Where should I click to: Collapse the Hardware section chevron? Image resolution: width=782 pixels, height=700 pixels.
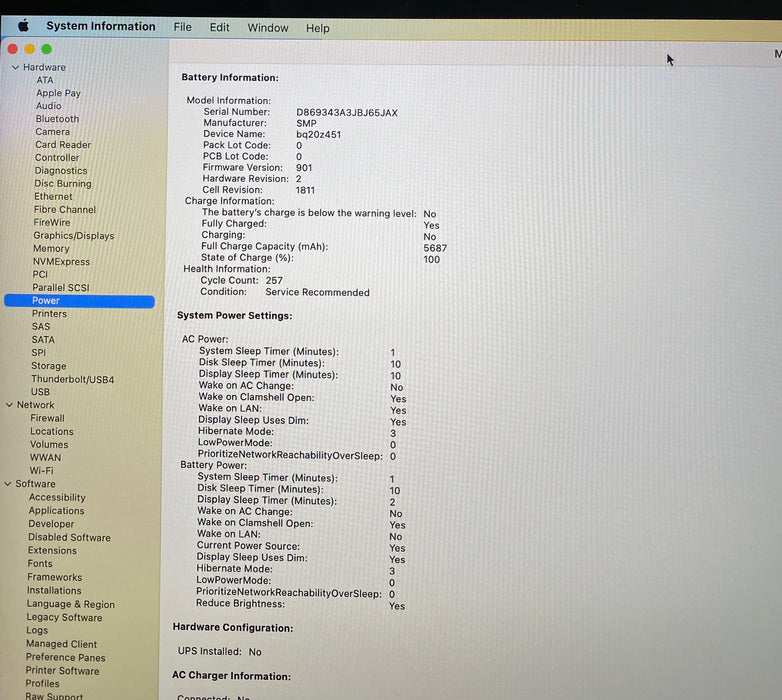pos(15,67)
